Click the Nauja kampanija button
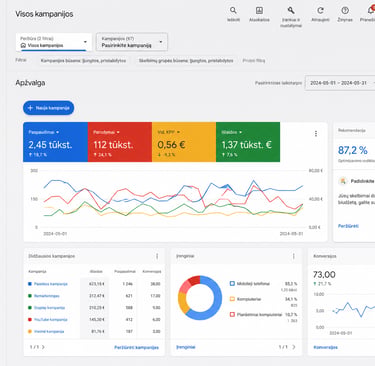Viewport: 375px width, 366px height. click(49, 108)
